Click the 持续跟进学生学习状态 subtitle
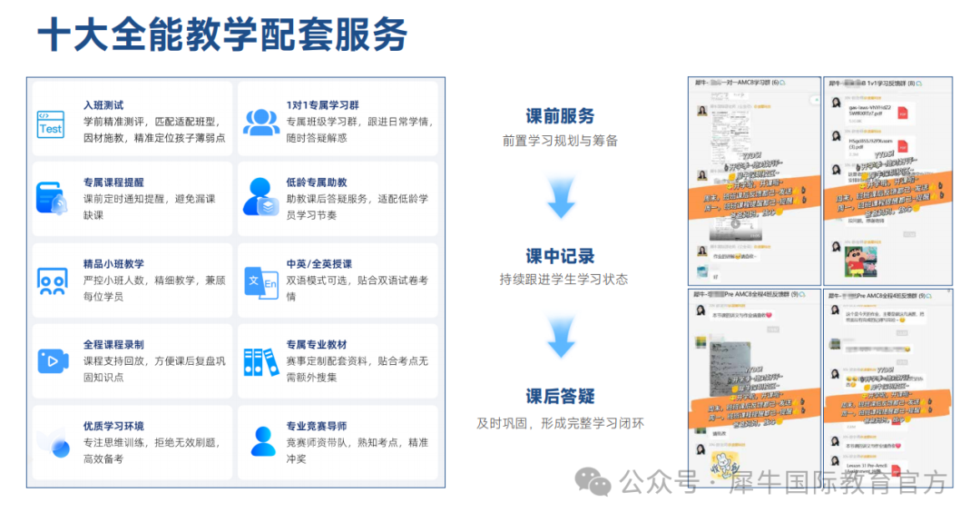The height and width of the screenshot is (522, 980). pyautogui.click(x=563, y=280)
